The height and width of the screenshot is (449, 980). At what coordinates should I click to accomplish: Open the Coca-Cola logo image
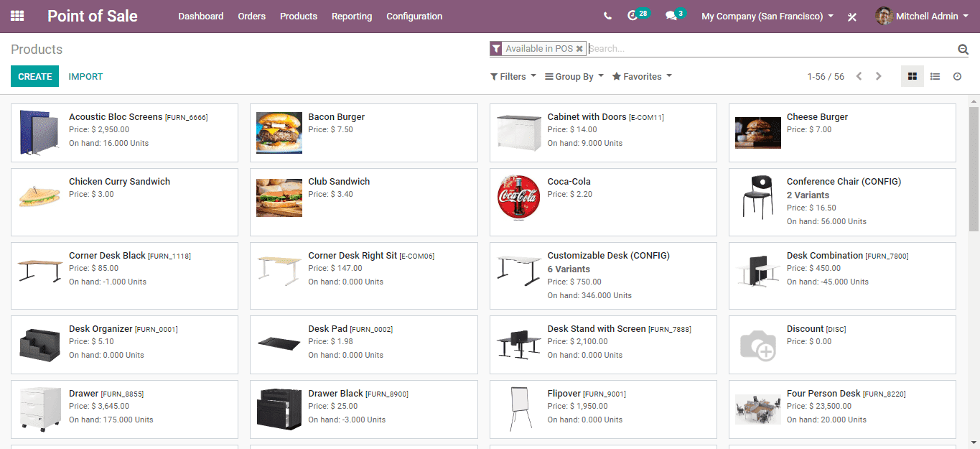tap(518, 197)
